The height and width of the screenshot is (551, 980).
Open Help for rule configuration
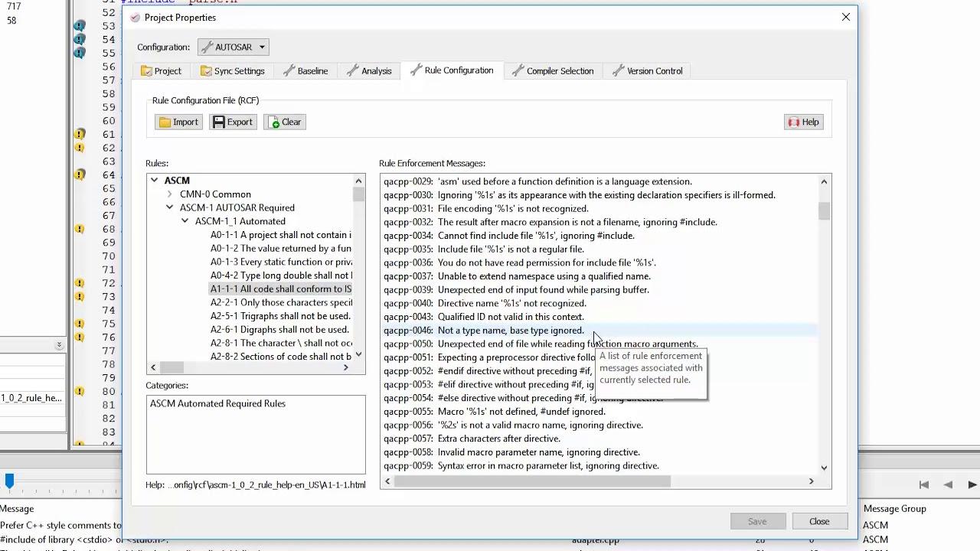pyautogui.click(x=803, y=122)
